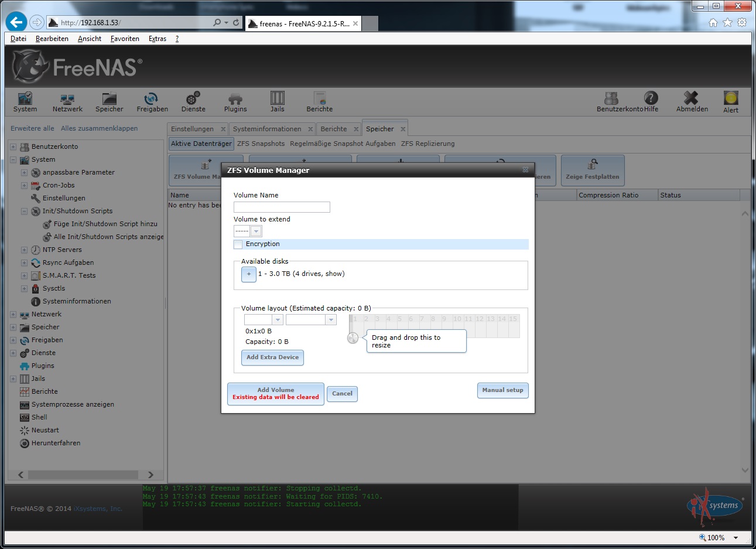This screenshot has height=549, width=756.
Task: Open the ZFS Replizierung subtab
Action: (x=427, y=144)
